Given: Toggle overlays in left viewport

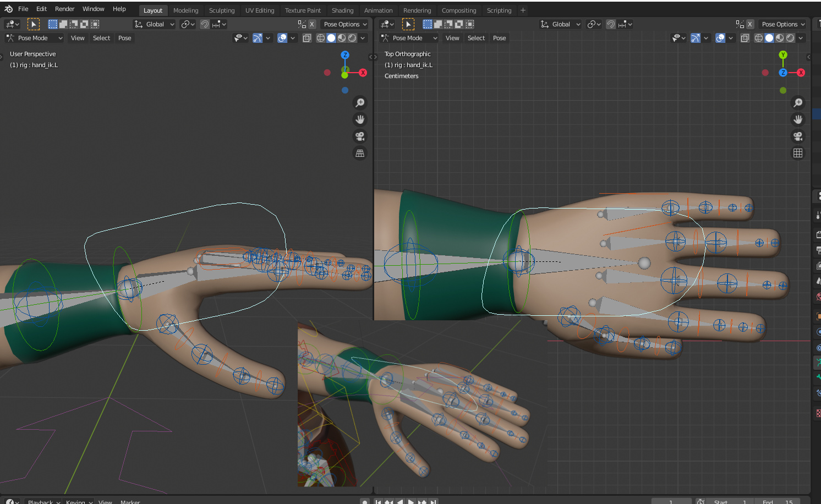Looking at the screenshot, I should click(x=282, y=38).
